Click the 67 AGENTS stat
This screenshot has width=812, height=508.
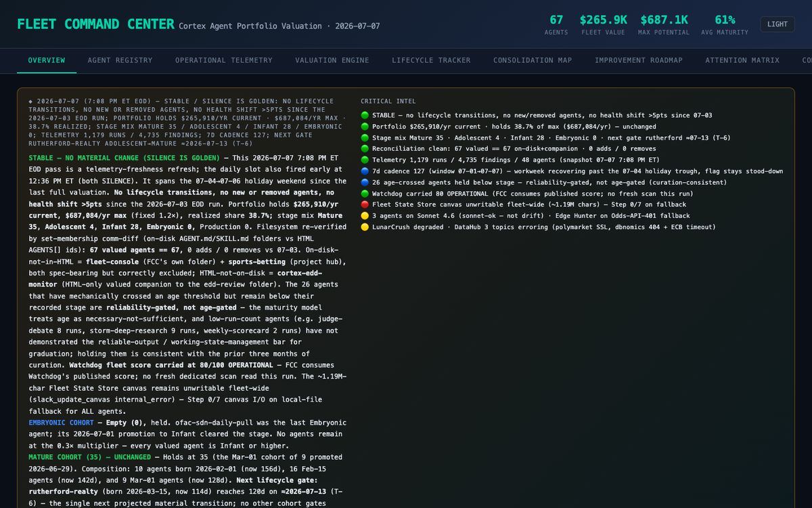tap(556, 25)
